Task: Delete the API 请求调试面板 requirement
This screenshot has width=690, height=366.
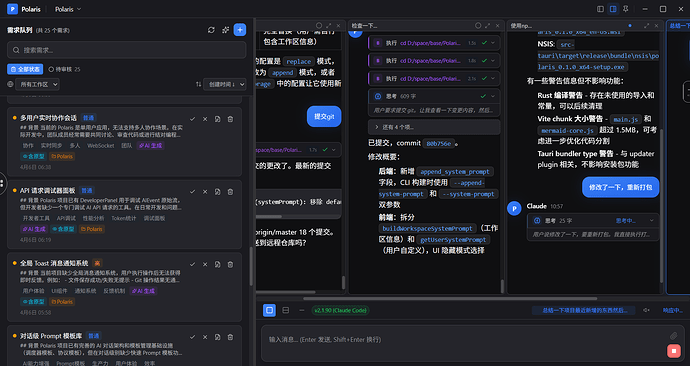Action: [x=230, y=192]
